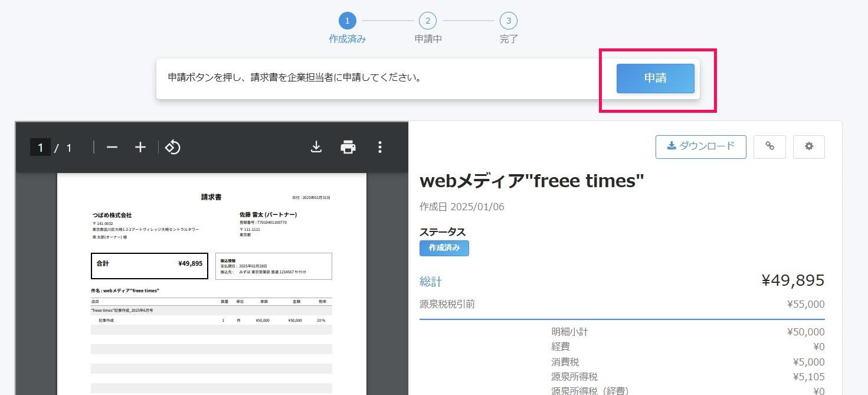868x395 pixels.
Task: Click the 明細小計 label
Action: click(569, 332)
